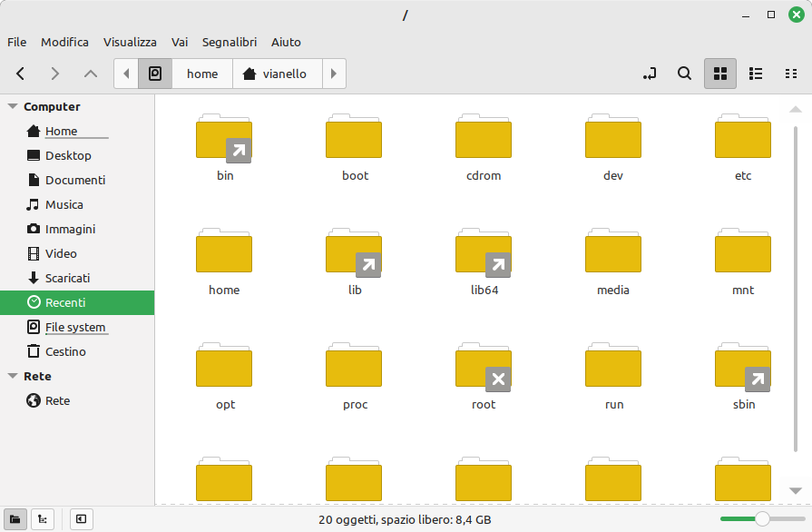812x532 pixels.
Task: Select the lib64 folder icon
Action: point(484,251)
